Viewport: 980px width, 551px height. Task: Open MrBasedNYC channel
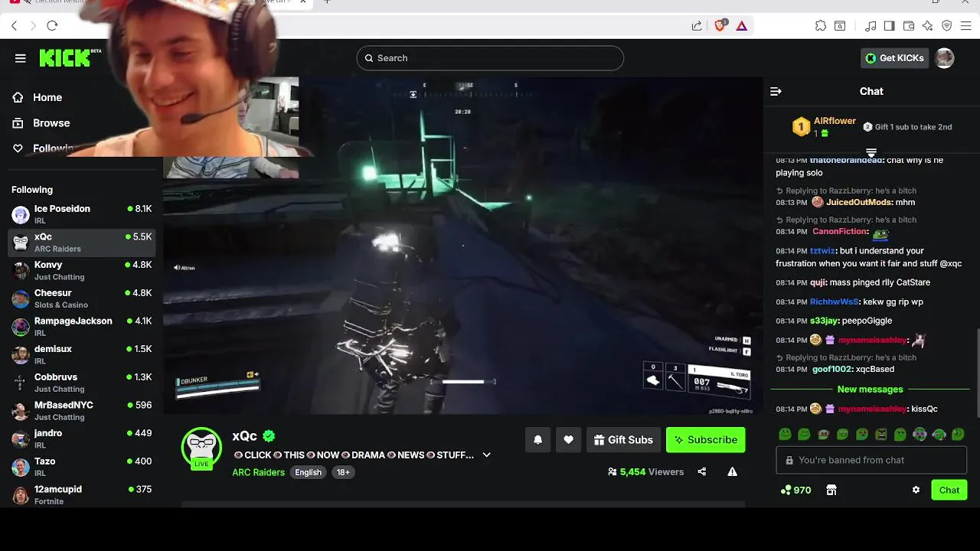pos(82,411)
